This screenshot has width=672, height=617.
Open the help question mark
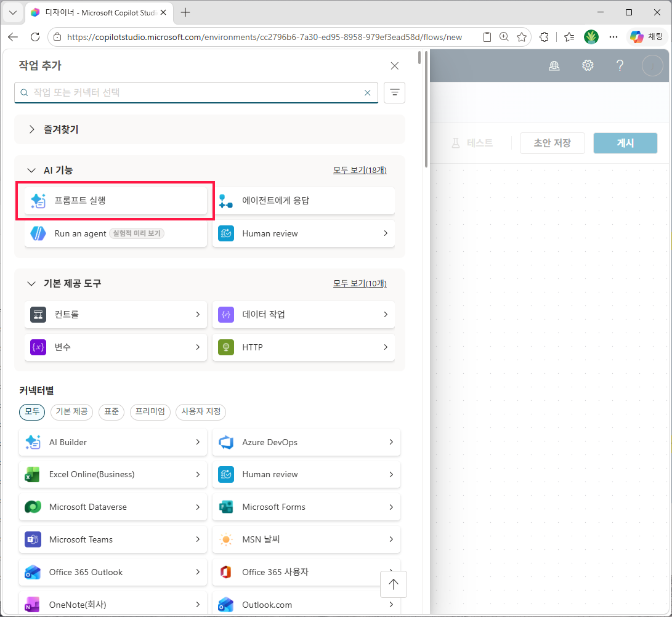(620, 65)
